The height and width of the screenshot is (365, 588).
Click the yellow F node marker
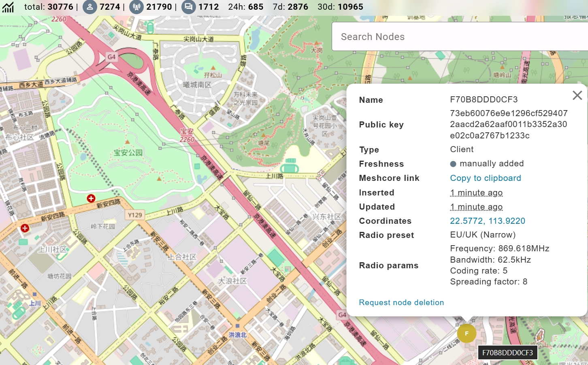click(467, 333)
